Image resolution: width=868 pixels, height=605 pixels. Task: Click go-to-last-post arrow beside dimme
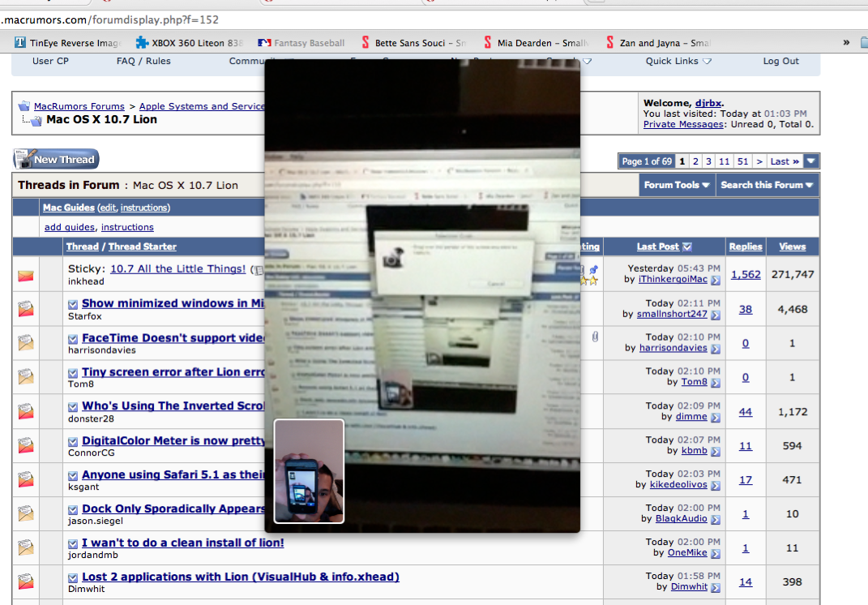point(715,418)
